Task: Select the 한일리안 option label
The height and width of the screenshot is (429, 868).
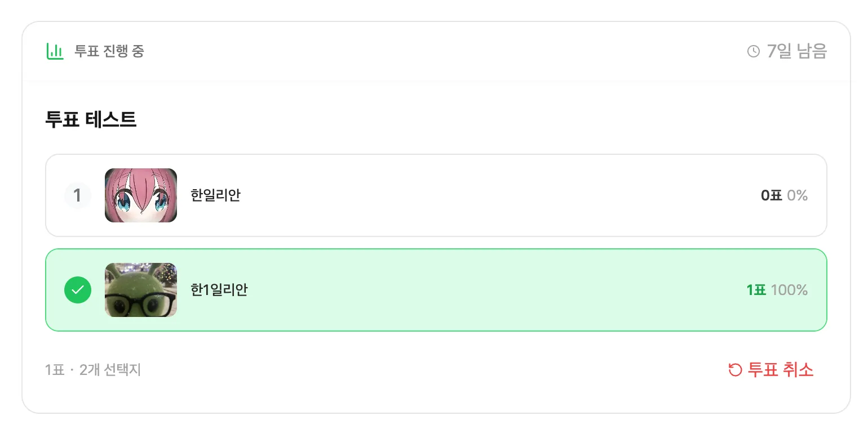Action: [x=215, y=195]
